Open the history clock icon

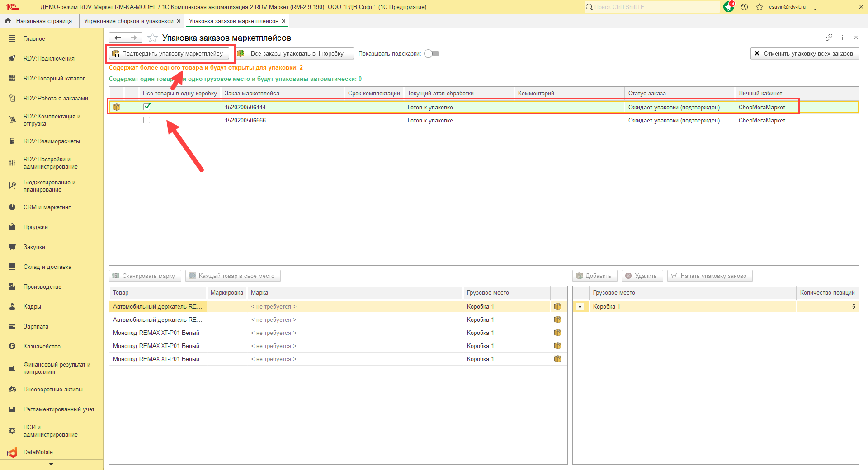tap(744, 7)
